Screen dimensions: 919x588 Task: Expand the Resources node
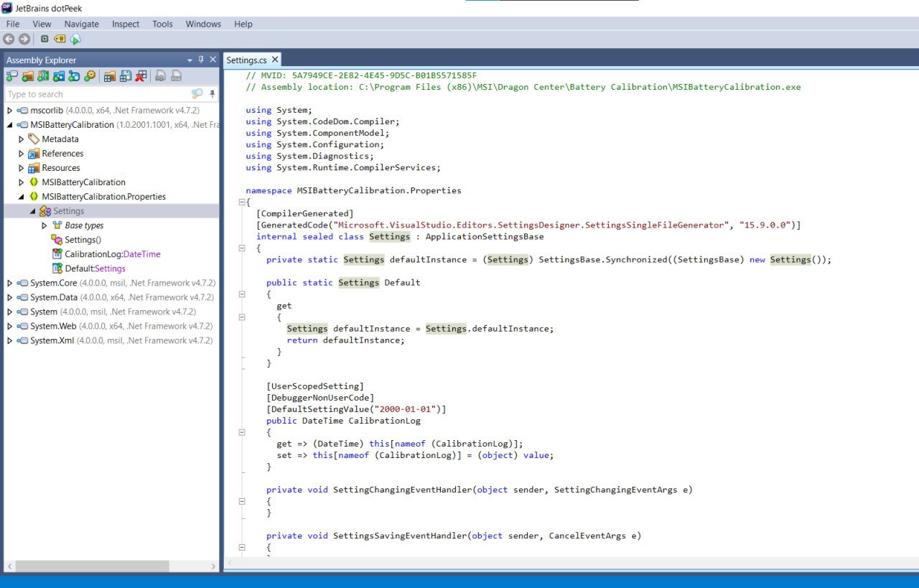point(21,168)
